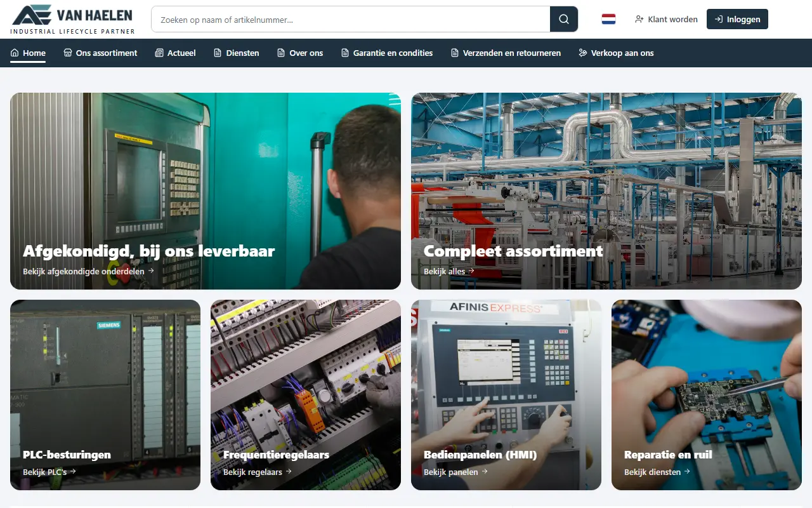The height and width of the screenshot is (508, 812).
Task: Open the Diensten menu item
Action: pyautogui.click(x=237, y=53)
